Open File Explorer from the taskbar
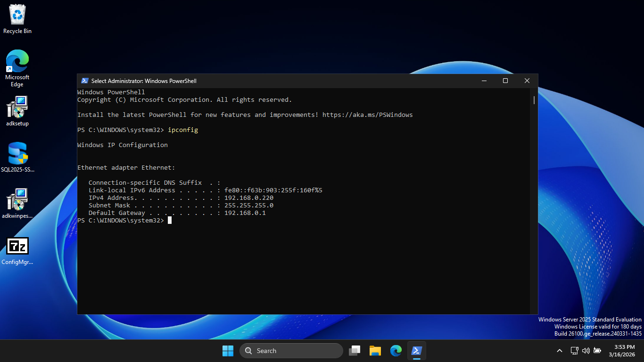This screenshot has width=644, height=362. point(375,351)
